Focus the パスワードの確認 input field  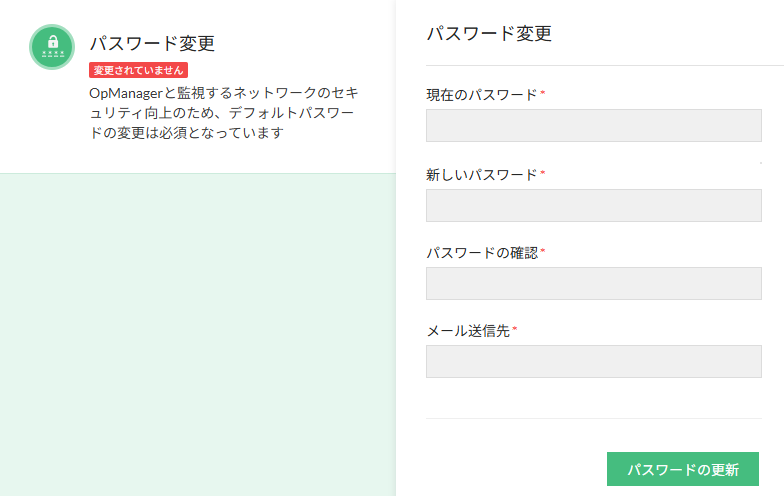coord(594,283)
